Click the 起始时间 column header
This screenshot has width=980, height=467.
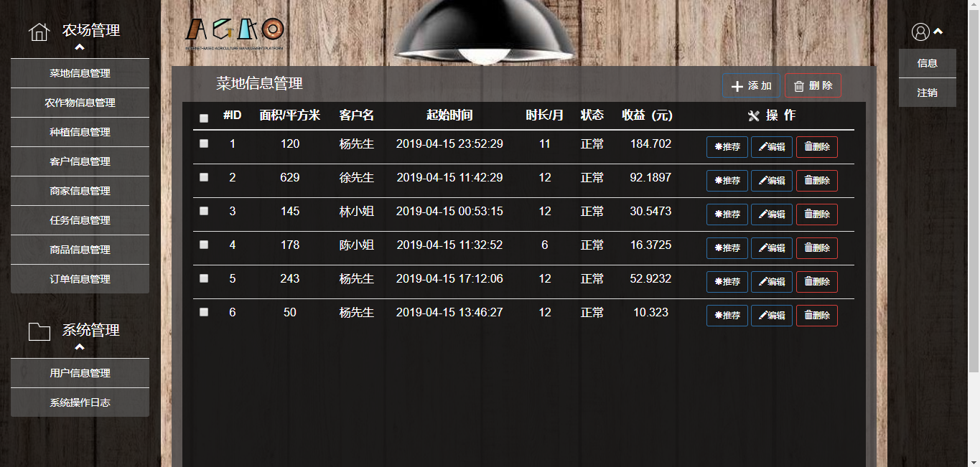tap(449, 115)
